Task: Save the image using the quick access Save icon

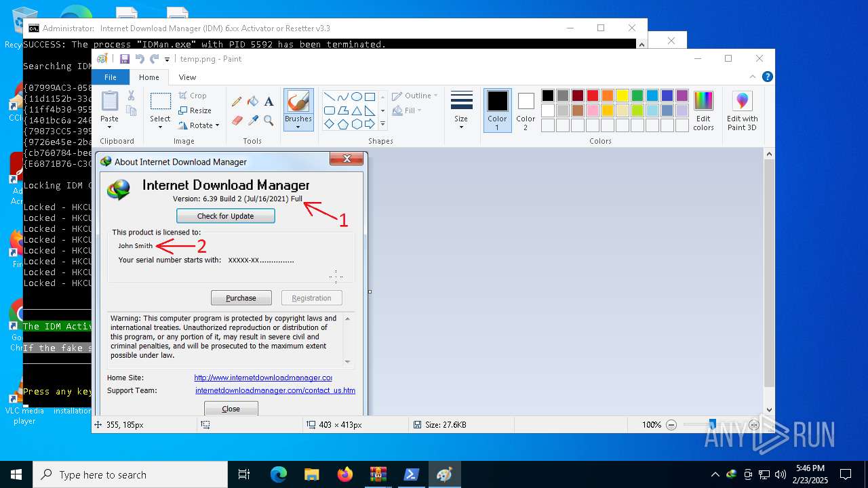Action: click(x=125, y=59)
